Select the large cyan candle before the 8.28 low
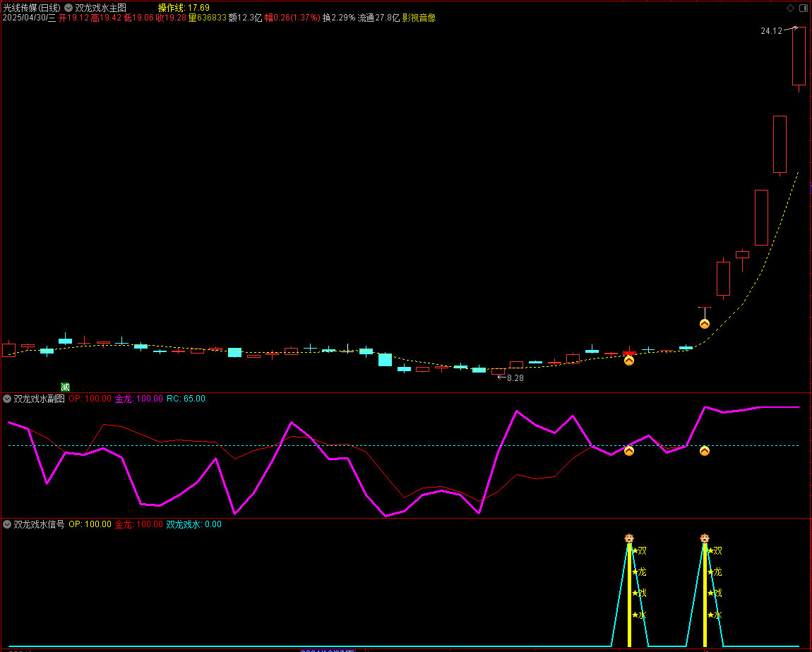 (385, 360)
